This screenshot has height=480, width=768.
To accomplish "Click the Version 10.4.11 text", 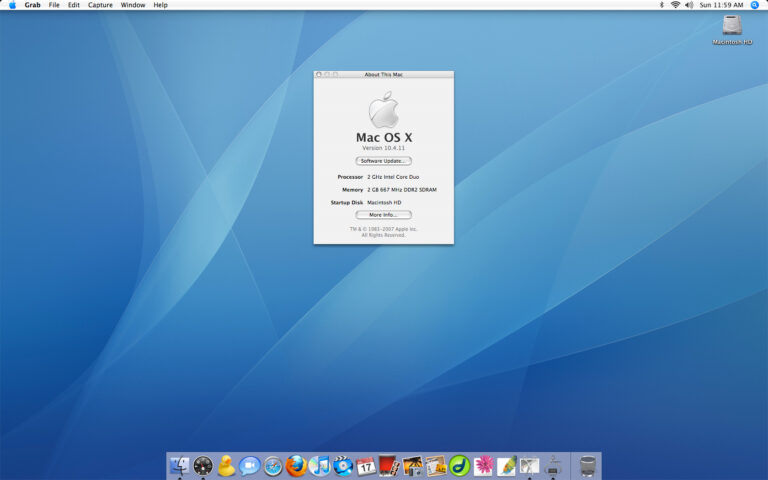I will [x=383, y=148].
